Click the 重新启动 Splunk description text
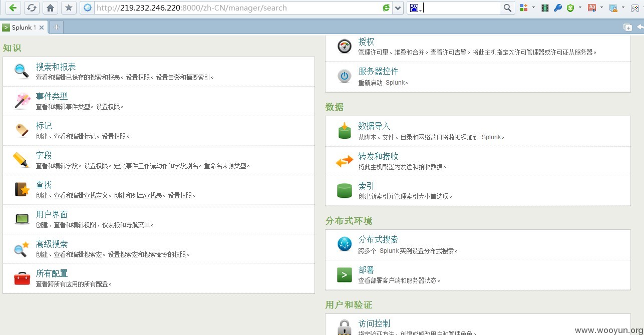This screenshot has height=335, width=644. coord(383,83)
